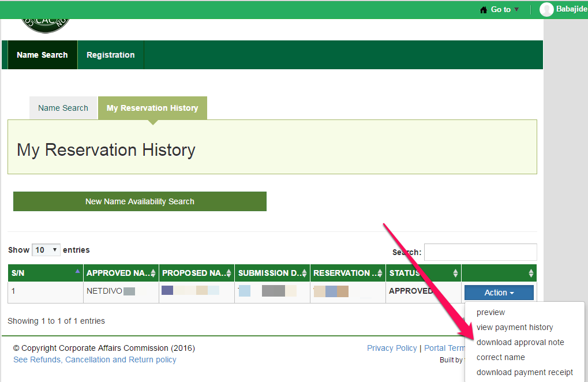Open the Show entries count selector
Screen dimensions: 588x382
click(46, 249)
